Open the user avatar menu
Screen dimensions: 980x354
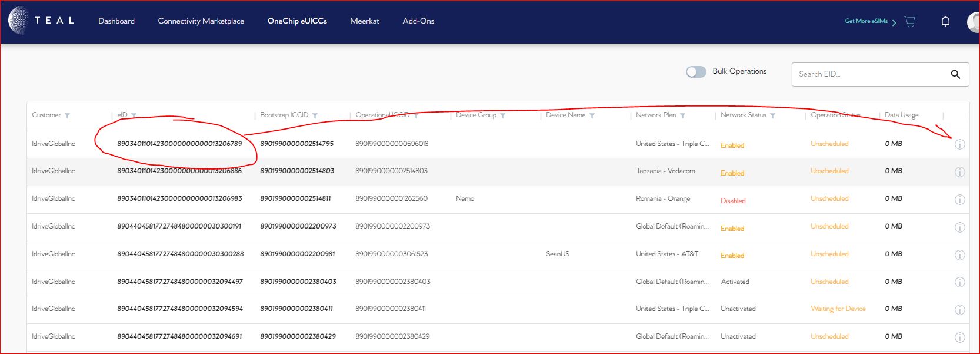point(974,22)
